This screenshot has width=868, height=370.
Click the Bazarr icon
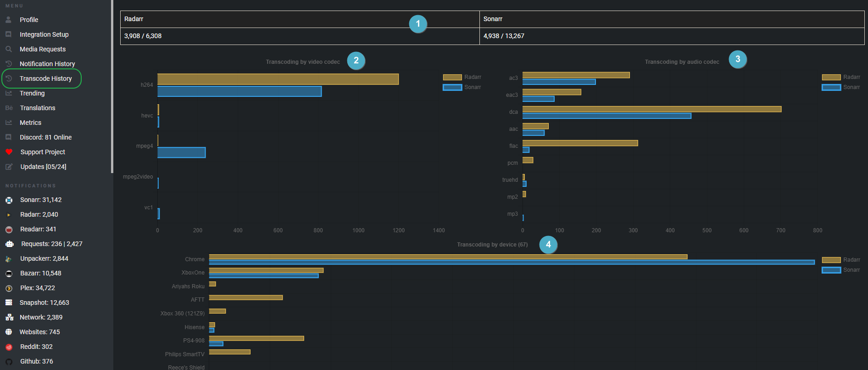(9, 274)
